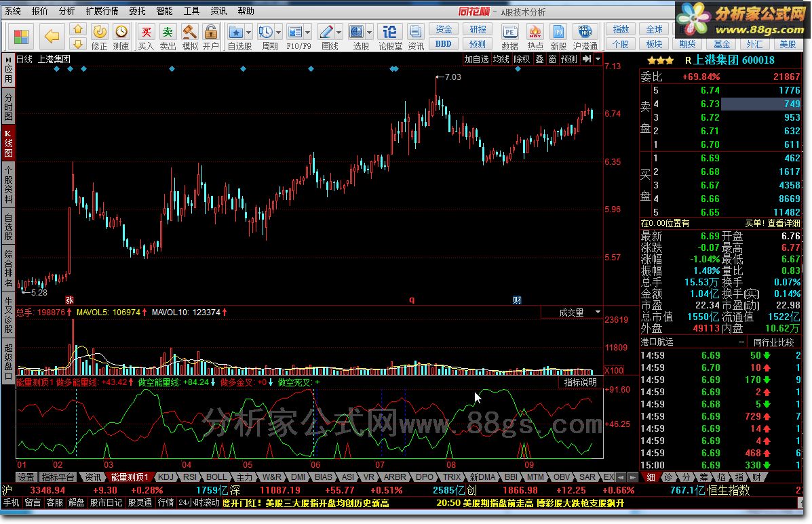Click the 同行业比较 industry comparison link
812x524 pixels.
pos(774,342)
